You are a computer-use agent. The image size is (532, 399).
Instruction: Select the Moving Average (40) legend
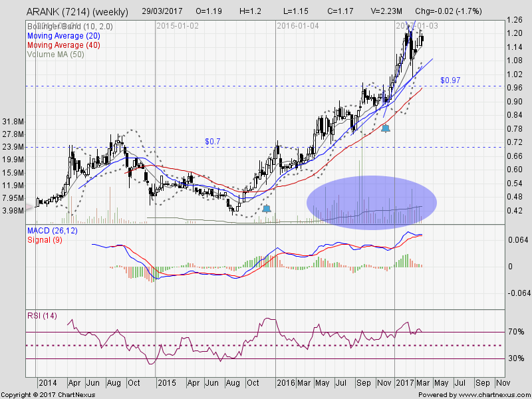pyautogui.click(x=64, y=45)
